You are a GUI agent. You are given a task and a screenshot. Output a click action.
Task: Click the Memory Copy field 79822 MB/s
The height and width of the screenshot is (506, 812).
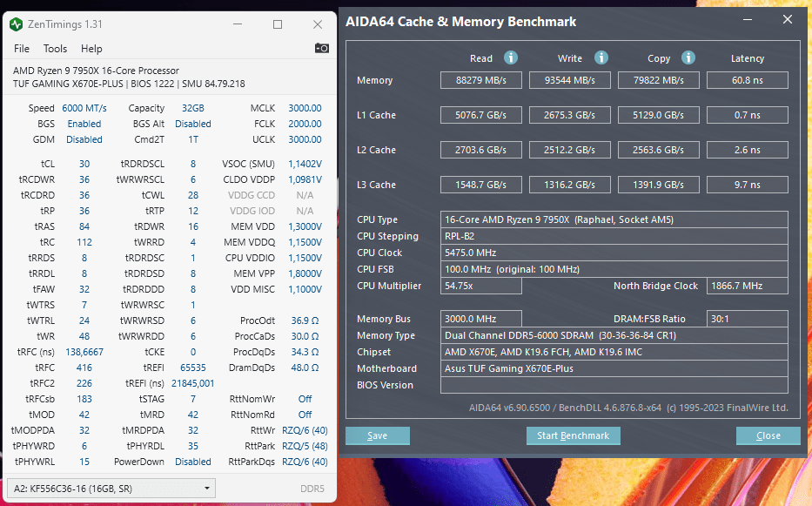(x=658, y=80)
